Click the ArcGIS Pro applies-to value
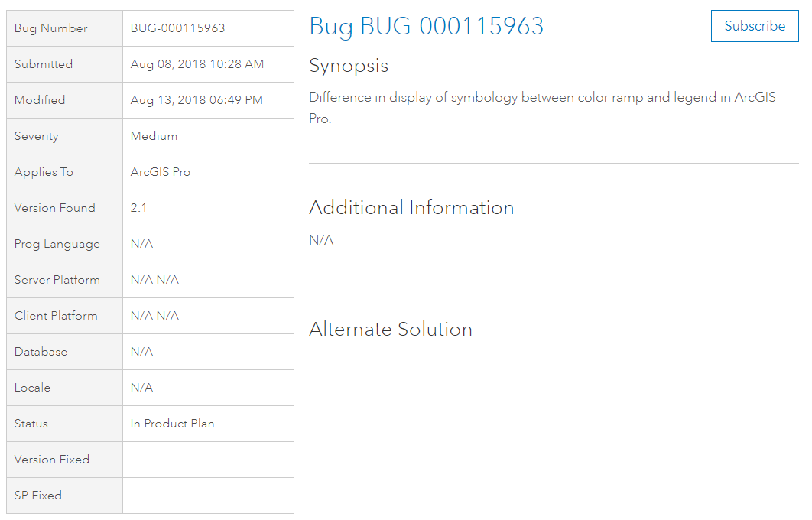Viewport: 812px width, 520px height. pos(161,172)
